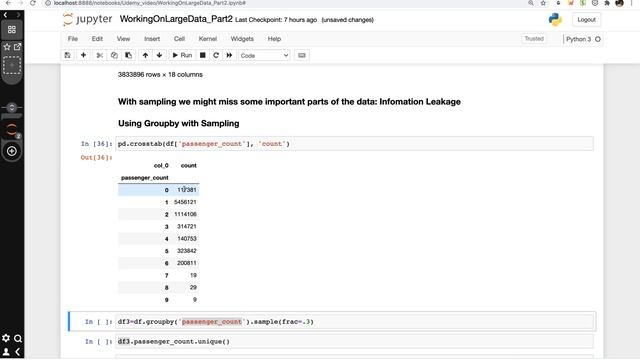Click the Last Checkpoint status text
This screenshot has height=360, width=640.
pos(276,20)
